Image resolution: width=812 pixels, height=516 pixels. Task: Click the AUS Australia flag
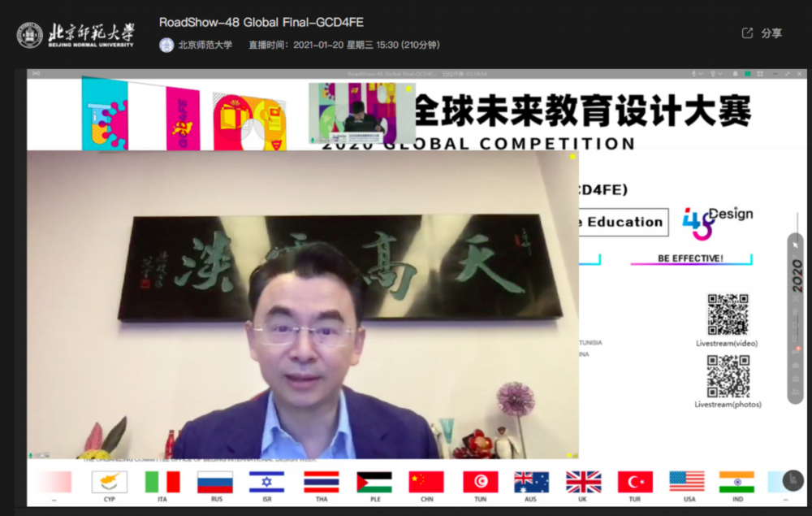(x=531, y=482)
